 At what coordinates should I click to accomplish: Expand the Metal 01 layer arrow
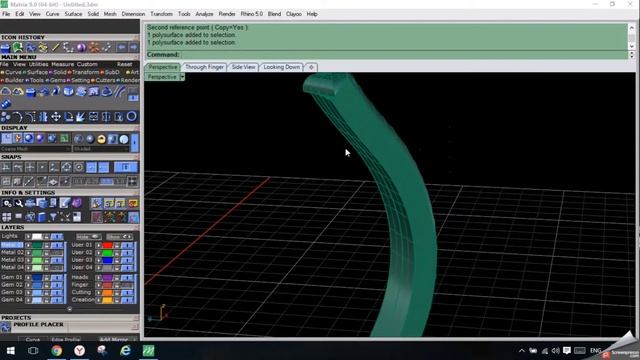click(28, 245)
